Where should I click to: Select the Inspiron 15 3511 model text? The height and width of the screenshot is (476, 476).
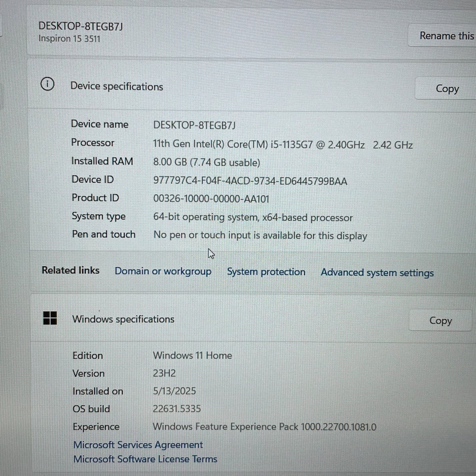[70, 39]
